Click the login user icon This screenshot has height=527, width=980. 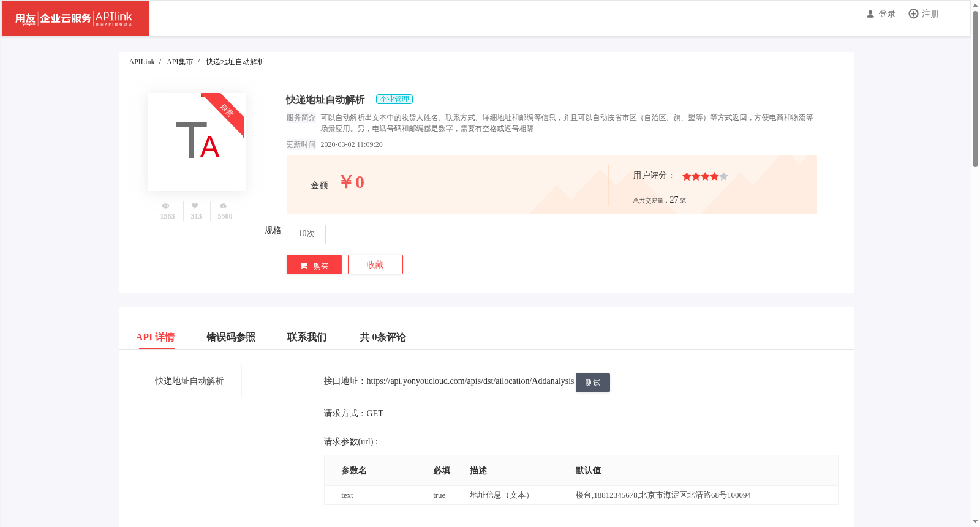coord(870,14)
